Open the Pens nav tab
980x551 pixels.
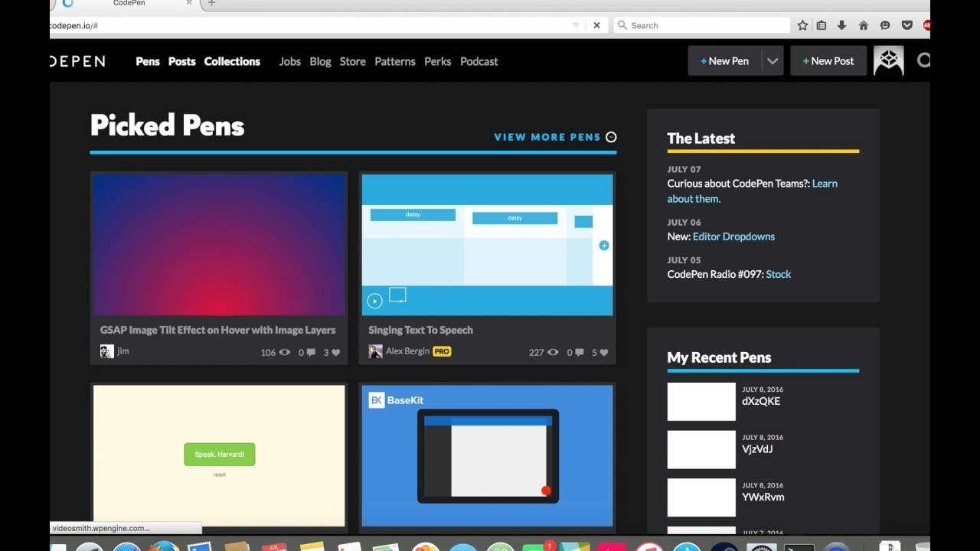(x=148, y=61)
